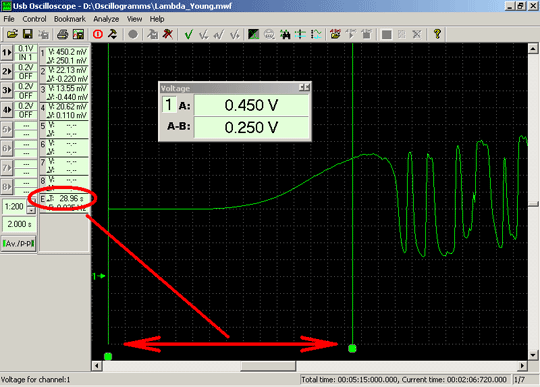The height and width of the screenshot is (387, 540).
Task: Toggle the Av./P-P mode button
Action: pos(19,244)
